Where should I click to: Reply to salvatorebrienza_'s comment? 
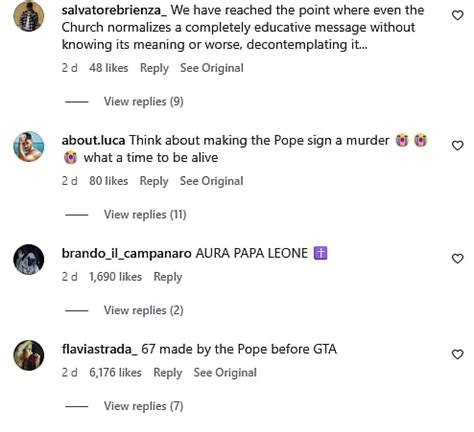tap(154, 68)
